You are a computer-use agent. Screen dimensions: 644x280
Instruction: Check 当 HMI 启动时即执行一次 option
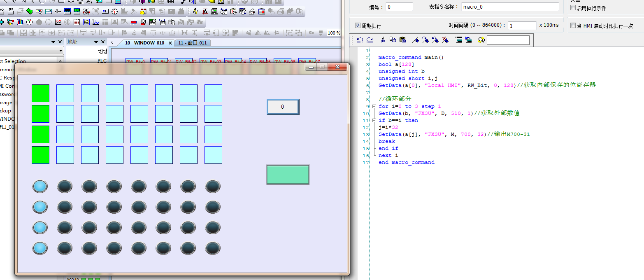pos(573,26)
